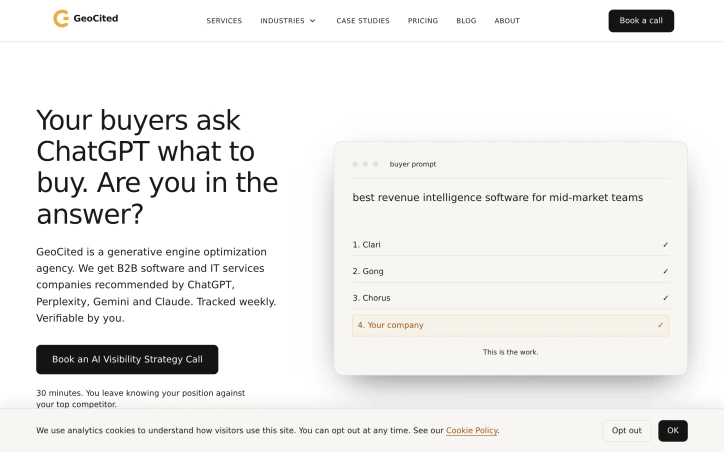Click the checkmark beside Clari
Image resolution: width=724 pixels, height=452 pixels.
(x=665, y=245)
